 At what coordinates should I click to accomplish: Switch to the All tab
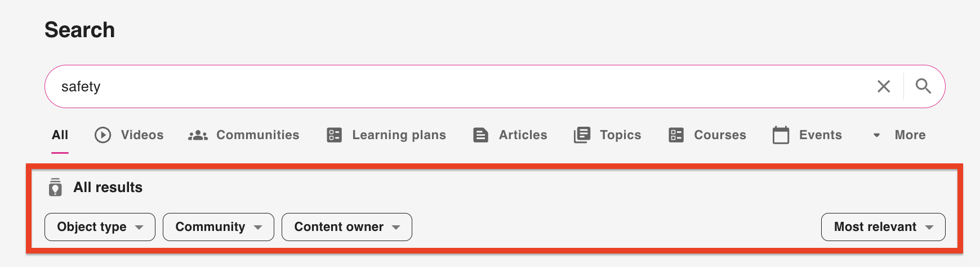coord(60,135)
